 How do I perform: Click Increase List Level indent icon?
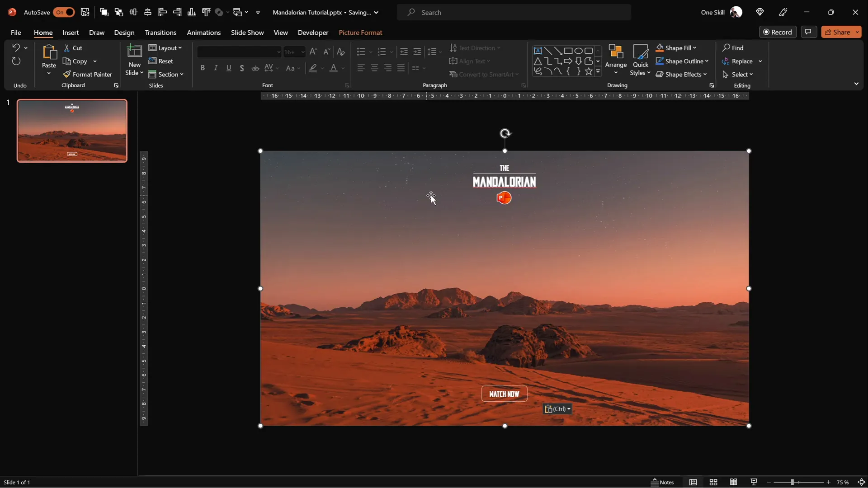click(x=417, y=52)
